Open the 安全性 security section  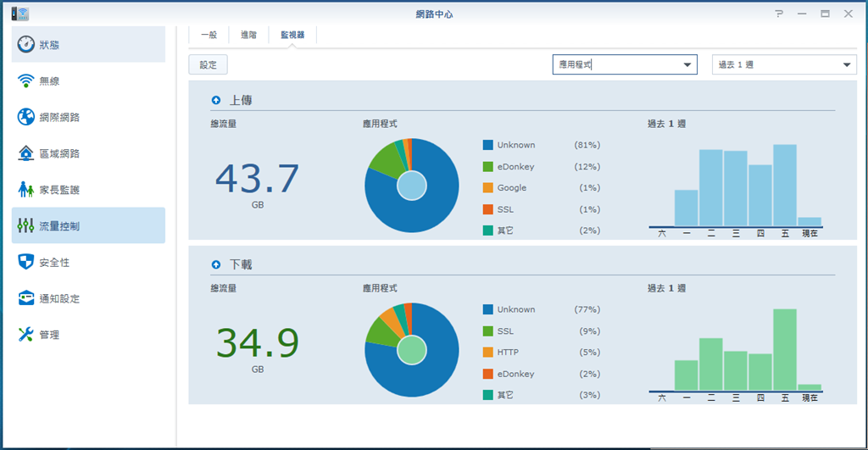tap(88, 263)
